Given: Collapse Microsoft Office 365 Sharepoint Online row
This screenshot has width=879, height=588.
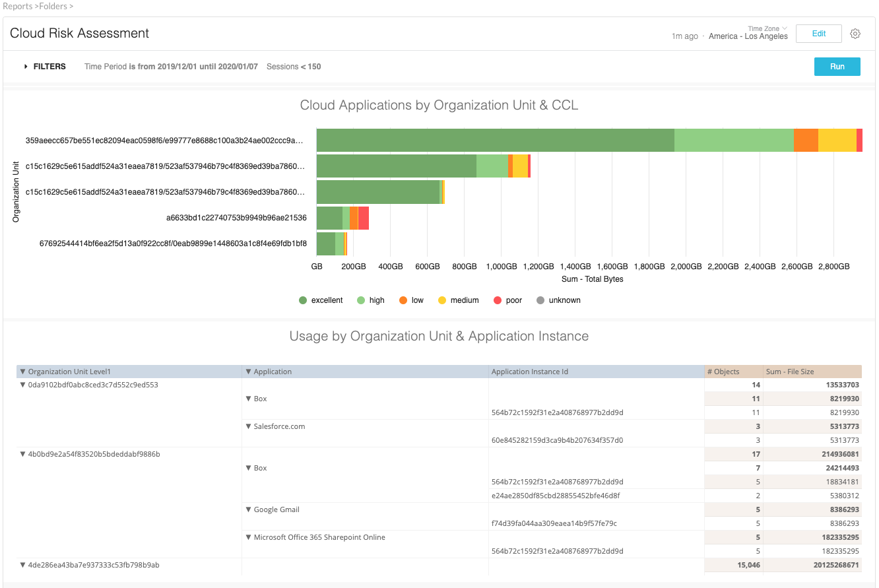Looking at the screenshot, I should coord(249,537).
